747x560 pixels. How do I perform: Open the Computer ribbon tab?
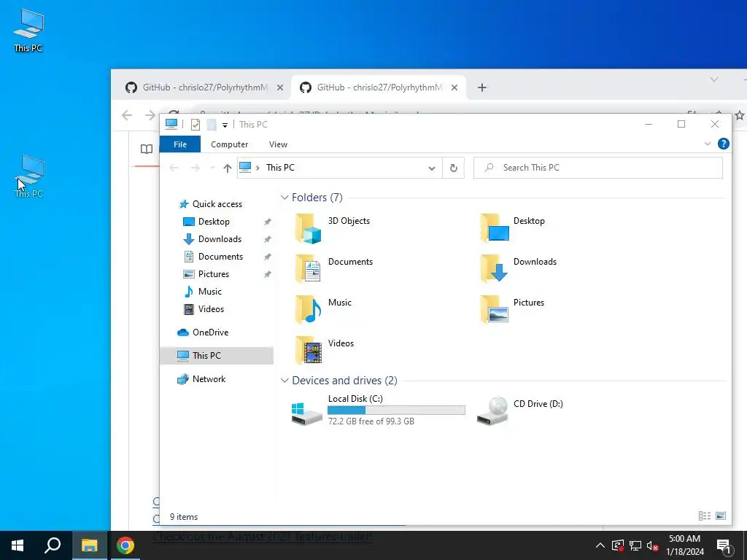[229, 144]
